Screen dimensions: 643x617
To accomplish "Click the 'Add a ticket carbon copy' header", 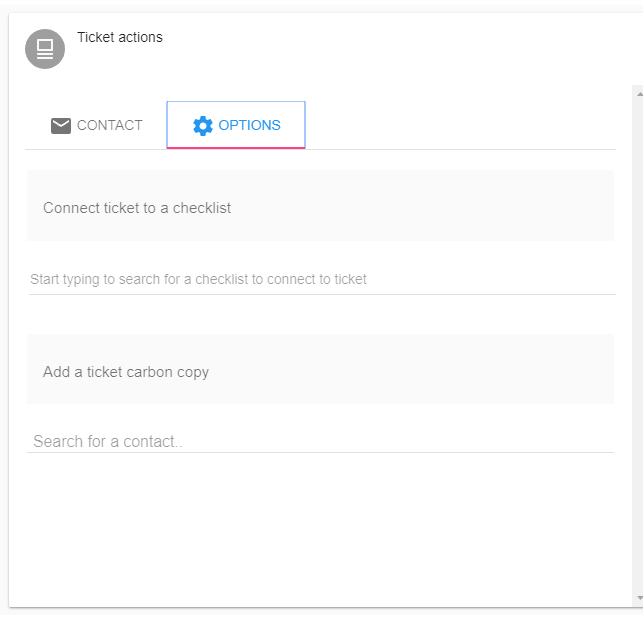I will point(126,372).
